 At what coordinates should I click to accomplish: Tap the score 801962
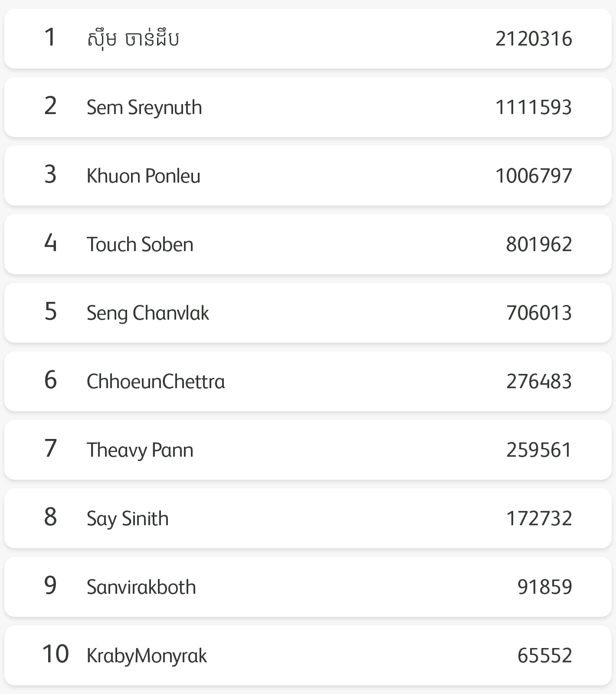(x=539, y=245)
